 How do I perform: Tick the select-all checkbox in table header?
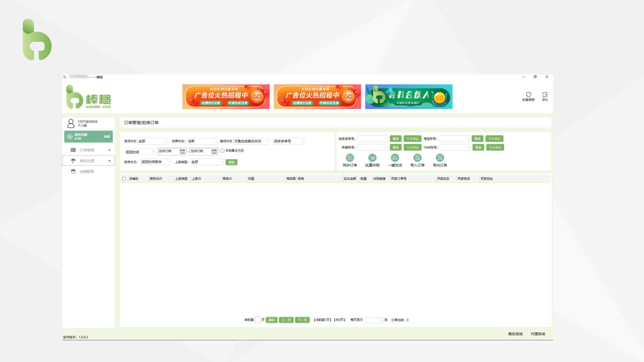(x=124, y=179)
